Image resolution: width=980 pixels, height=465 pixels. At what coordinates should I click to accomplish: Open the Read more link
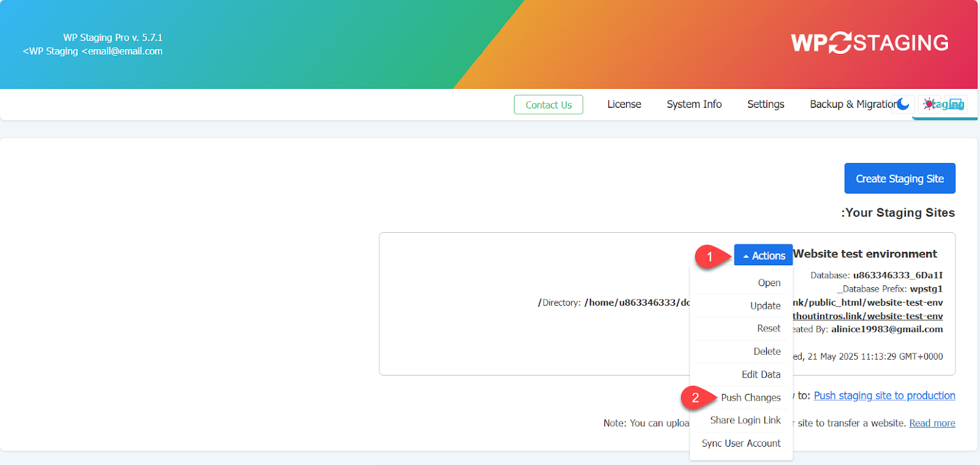(x=932, y=423)
